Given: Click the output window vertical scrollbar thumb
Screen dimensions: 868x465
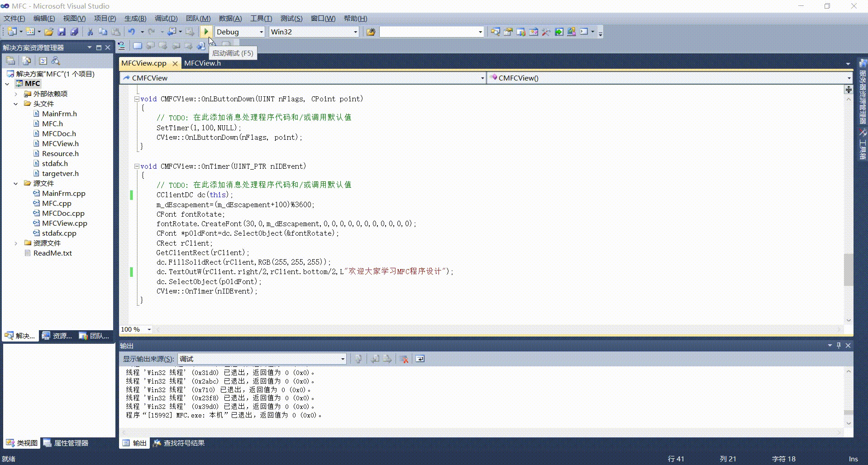Looking at the screenshot, I should (x=849, y=413).
